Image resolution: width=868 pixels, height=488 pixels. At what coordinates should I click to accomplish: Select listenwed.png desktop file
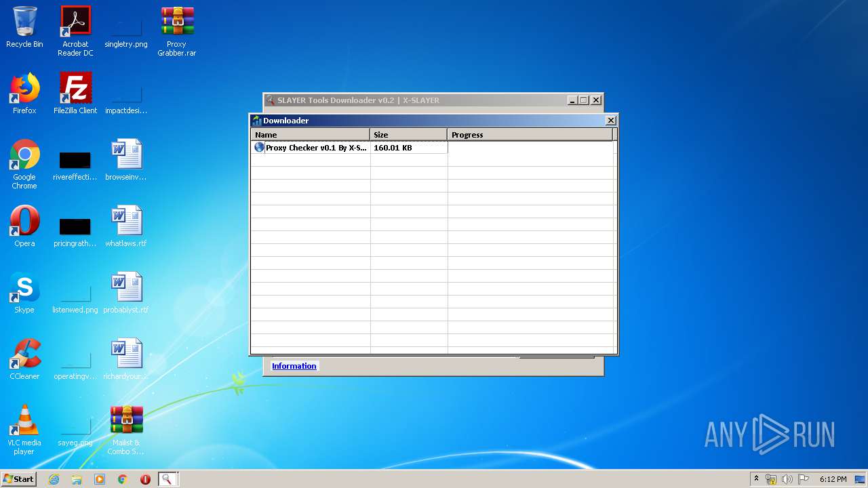click(x=75, y=299)
